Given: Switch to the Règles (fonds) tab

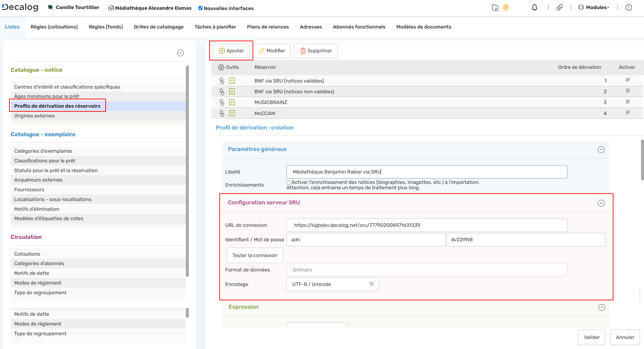Looking at the screenshot, I should [x=105, y=27].
